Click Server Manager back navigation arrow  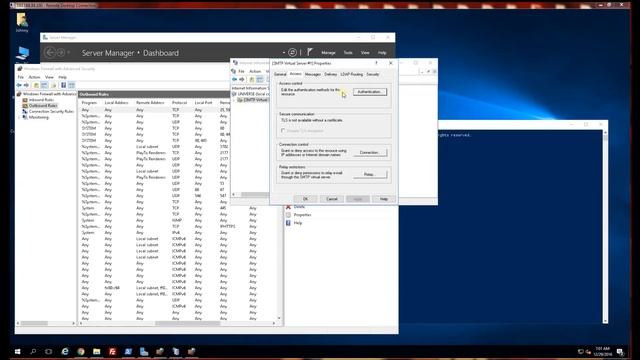(49, 52)
